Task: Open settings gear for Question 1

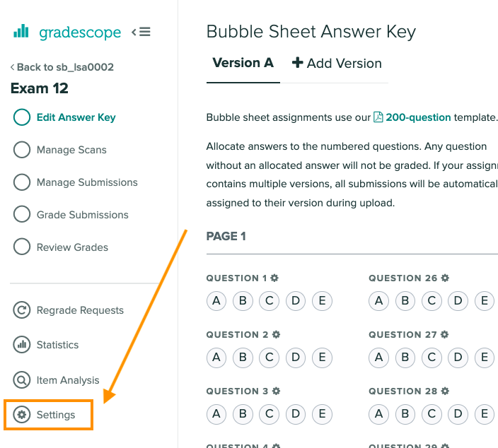Action: pos(274,278)
